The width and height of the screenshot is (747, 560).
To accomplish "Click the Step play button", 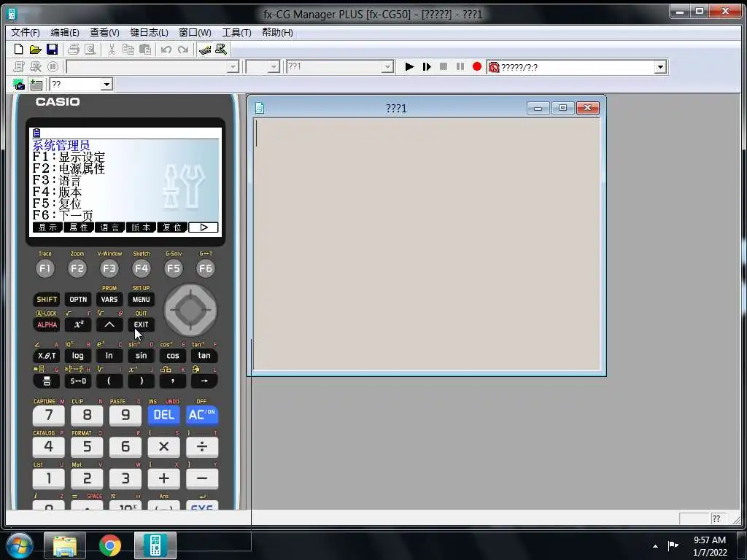I will pyautogui.click(x=426, y=66).
